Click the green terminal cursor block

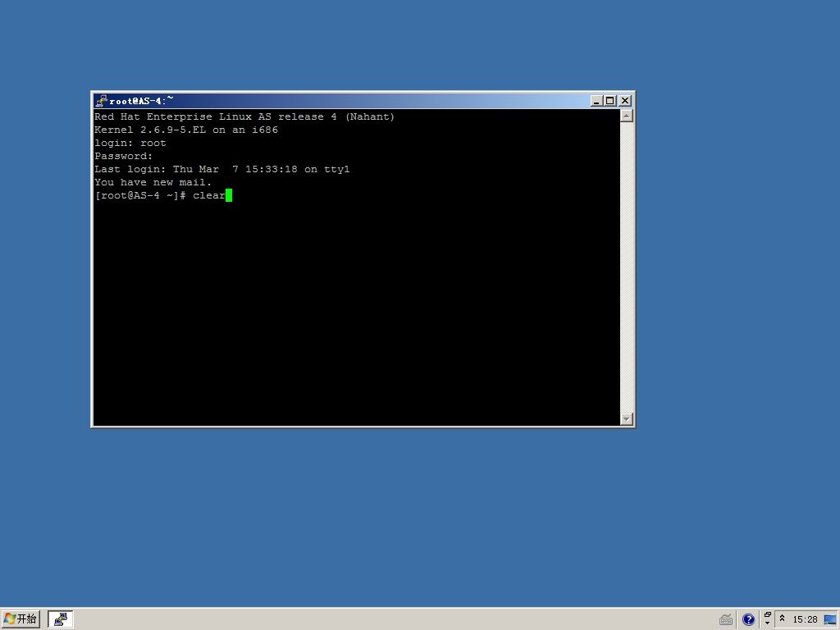[x=229, y=195]
